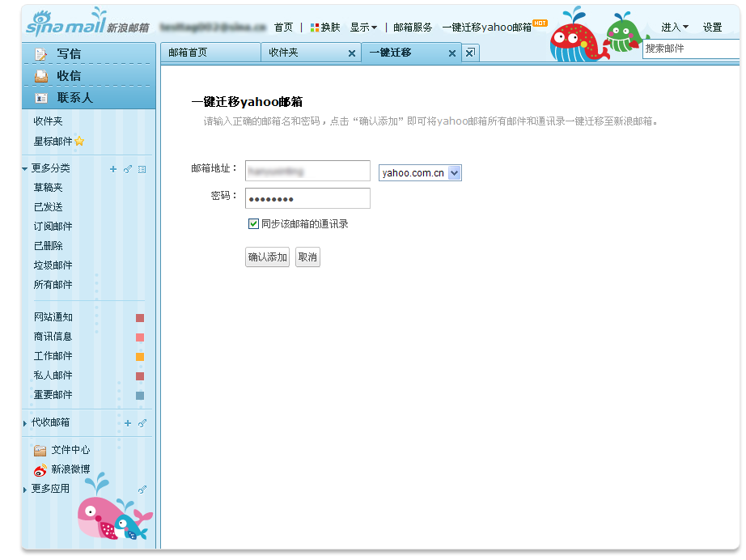Open the 一键迁移yahoo邮箱 top link
The height and width of the screenshot is (560, 746).
[x=487, y=28]
